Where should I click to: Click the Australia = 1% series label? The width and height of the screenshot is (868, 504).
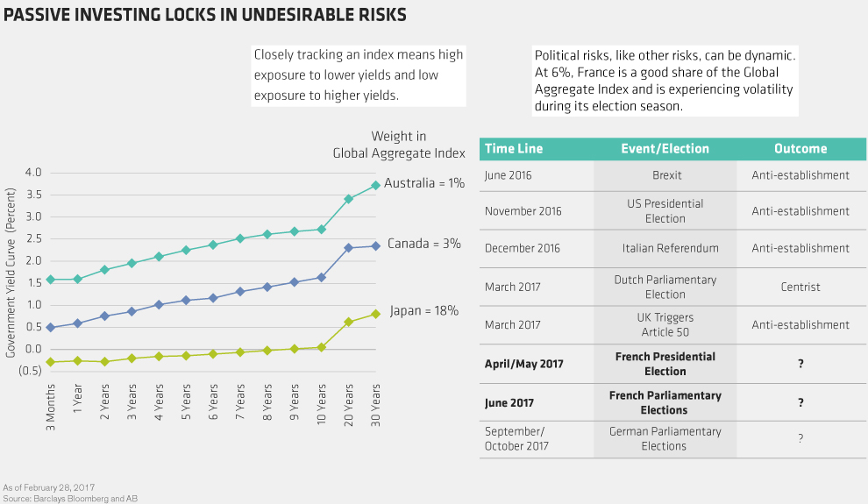pyautogui.click(x=423, y=184)
